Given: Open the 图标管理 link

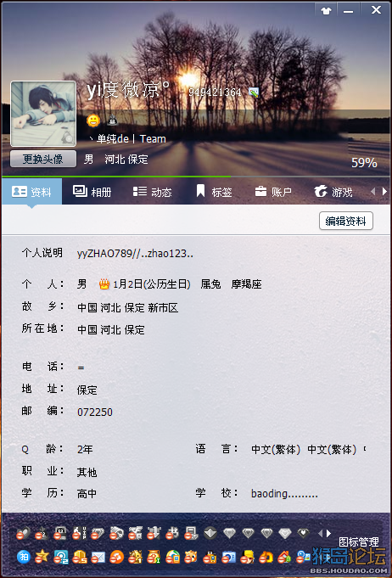Looking at the screenshot, I should coord(358,542).
